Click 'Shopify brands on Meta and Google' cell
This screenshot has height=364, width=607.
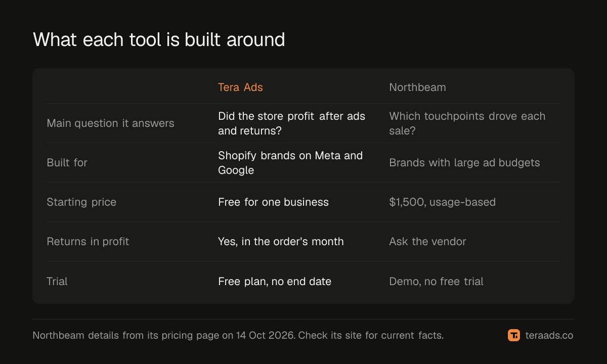point(290,163)
